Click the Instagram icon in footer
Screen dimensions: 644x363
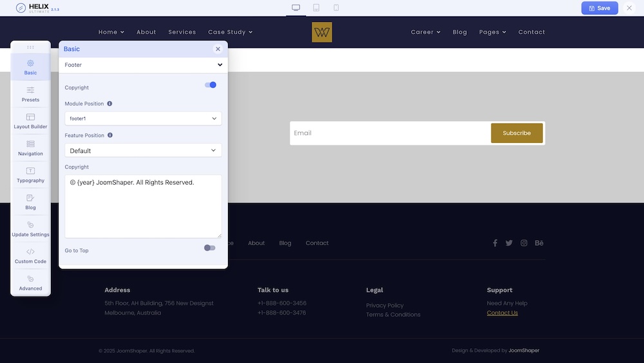click(x=524, y=243)
